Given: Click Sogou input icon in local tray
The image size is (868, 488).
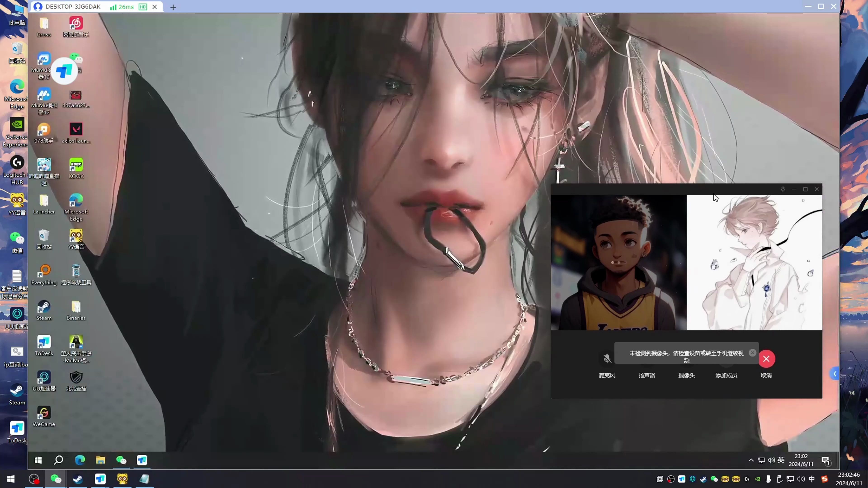Looking at the screenshot, I should (x=825, y=479).
